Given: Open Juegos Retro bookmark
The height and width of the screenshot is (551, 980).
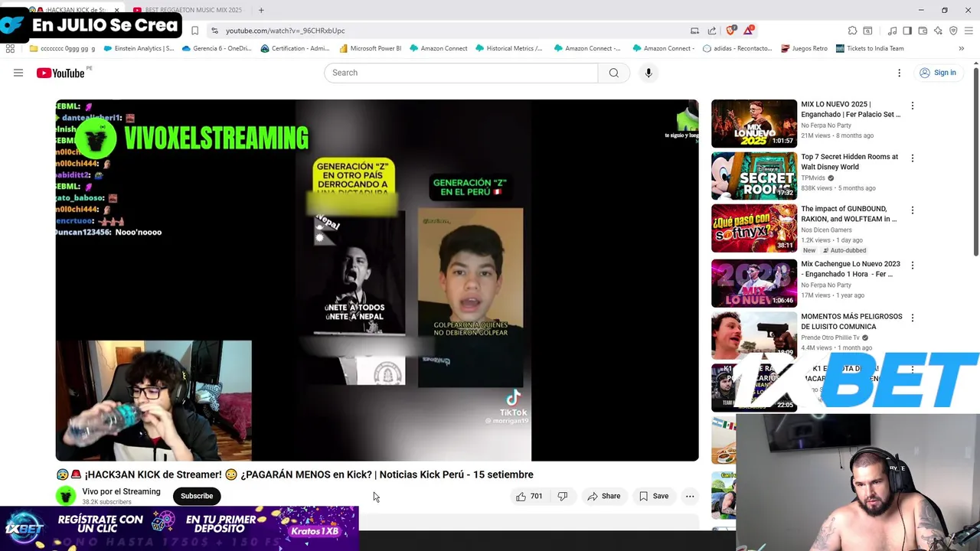Looking at the screenshot, I should pos(804,48).
